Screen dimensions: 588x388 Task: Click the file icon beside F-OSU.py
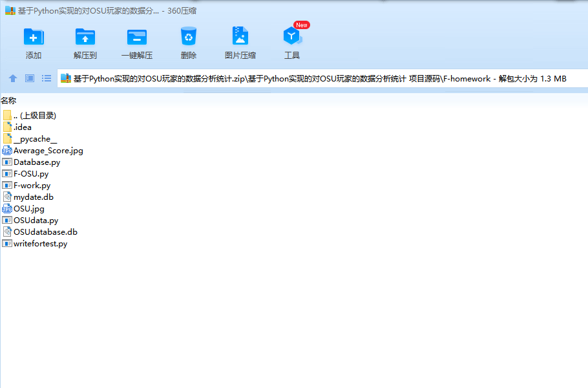point(7,174)
